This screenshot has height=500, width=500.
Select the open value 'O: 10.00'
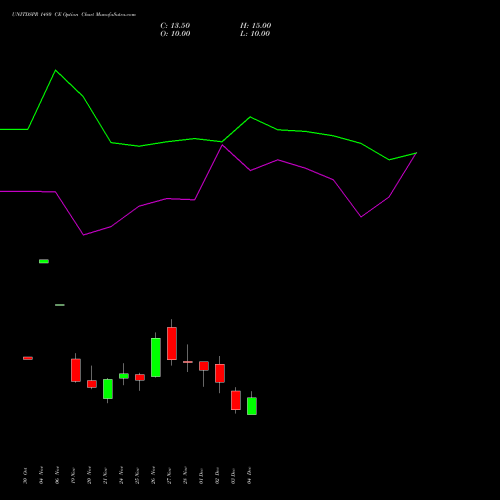(175, 34)
